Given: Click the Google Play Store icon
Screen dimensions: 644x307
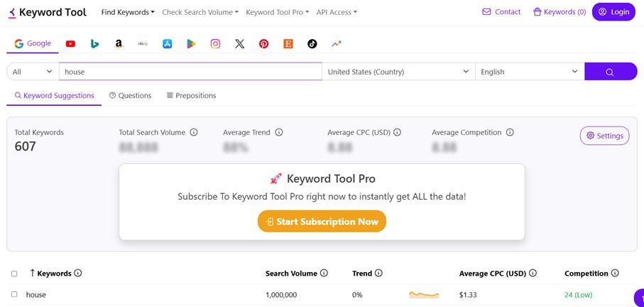Looking at the screenshot, I should point(191,44).
